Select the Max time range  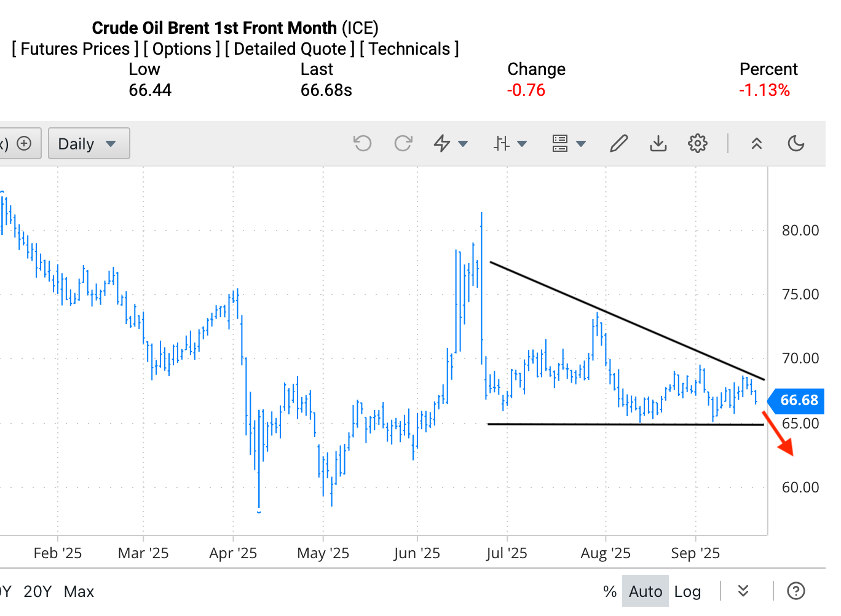pyautogui.click(x=79, y=591)
